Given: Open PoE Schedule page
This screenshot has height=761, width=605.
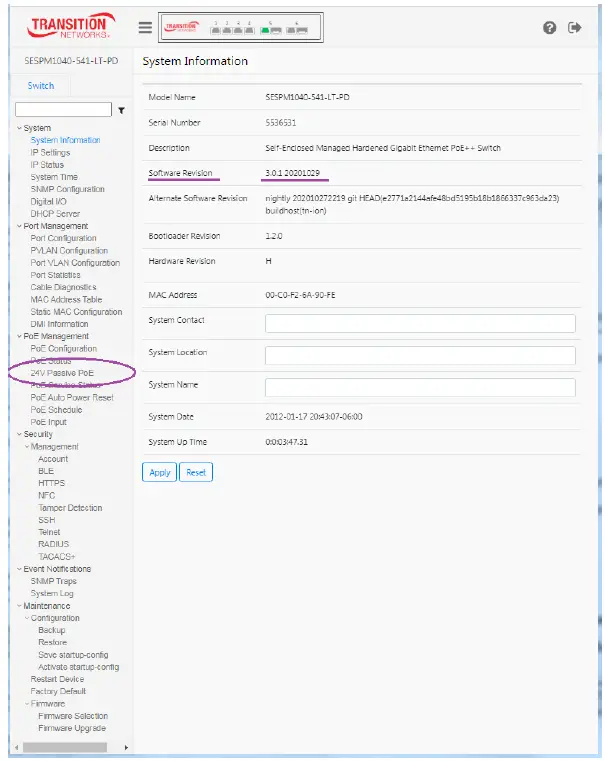Looking at the screenshot, I should point(56,410).
